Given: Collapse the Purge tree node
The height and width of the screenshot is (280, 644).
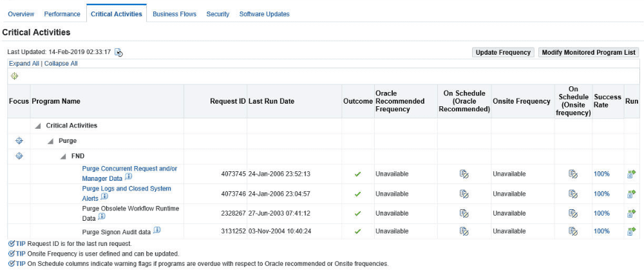Looking at the screenshot, I should [x=50, y=141].
